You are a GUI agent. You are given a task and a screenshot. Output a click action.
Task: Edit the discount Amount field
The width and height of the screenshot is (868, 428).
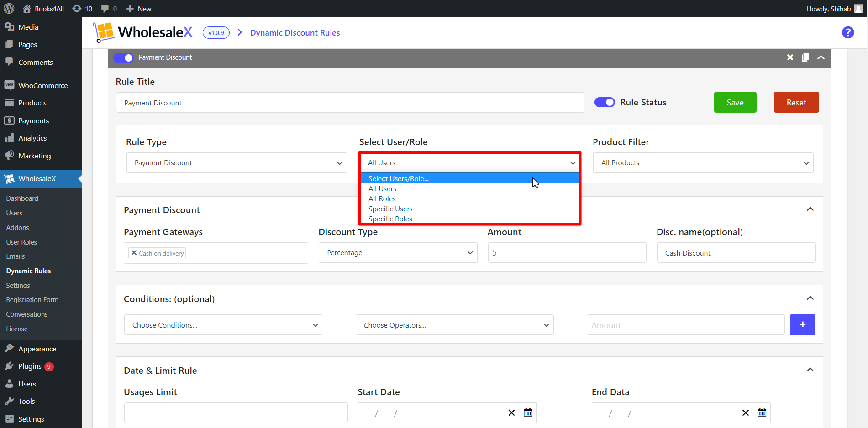[567, 253]
